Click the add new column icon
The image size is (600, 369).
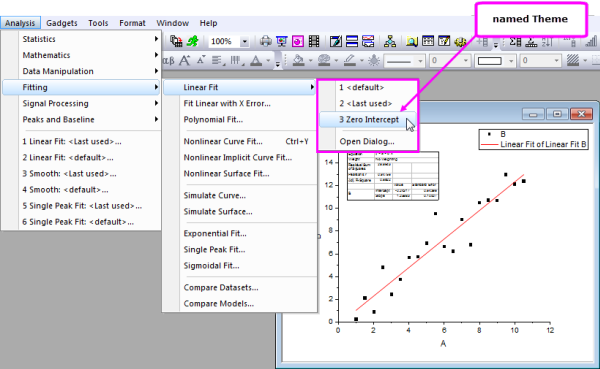tap(483, 41)
